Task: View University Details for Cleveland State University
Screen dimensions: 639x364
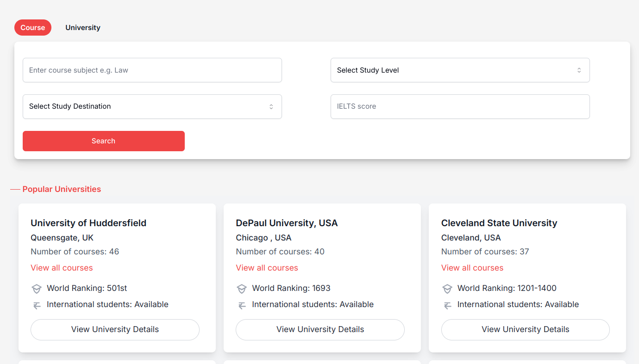Action: pyautogui.click(x=525, y=329)
